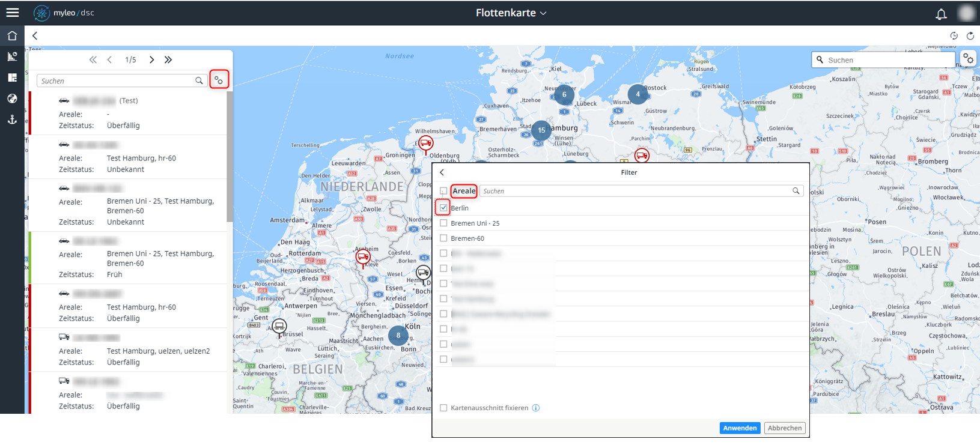The height and width of the screenshot is (445, 980).
Task: Click the filter dialog search magnifier
Action: click(x=796, y=191)
